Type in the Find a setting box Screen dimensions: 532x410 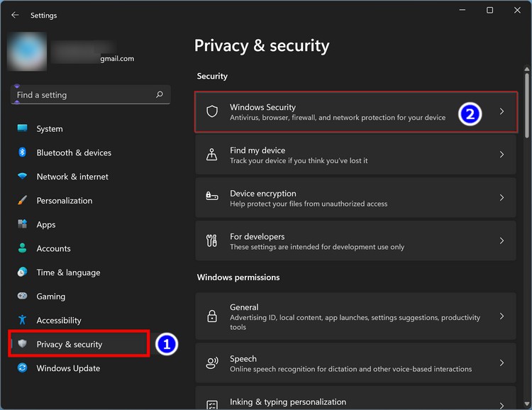click(x=82, y=95)
